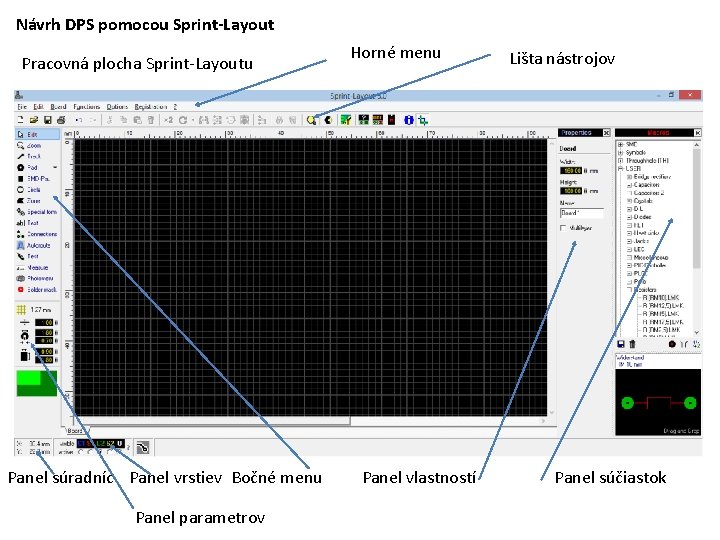The height and width of the screenshot is (540, 720).
Task: Toggle C1 layer visibility label
Action: click(81, 444)
